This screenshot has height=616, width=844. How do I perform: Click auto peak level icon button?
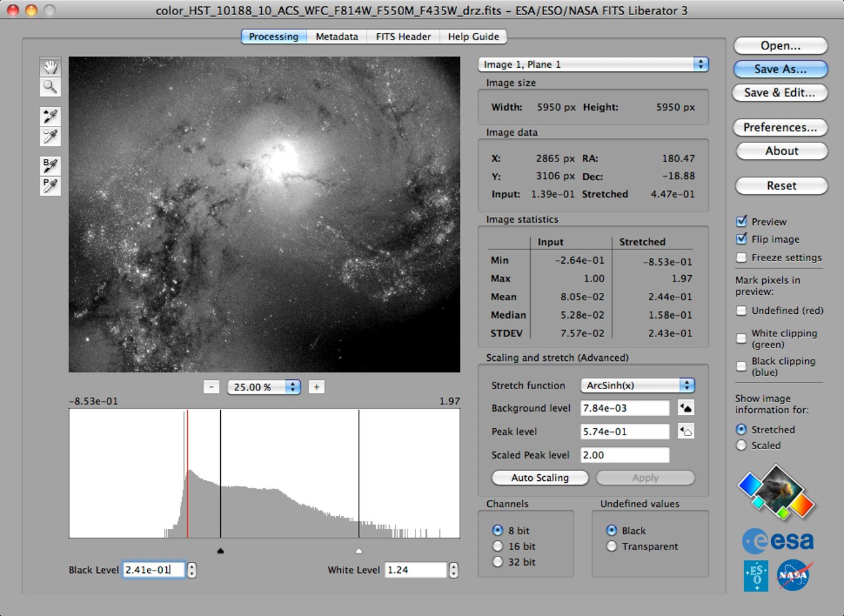coord(686,432)
